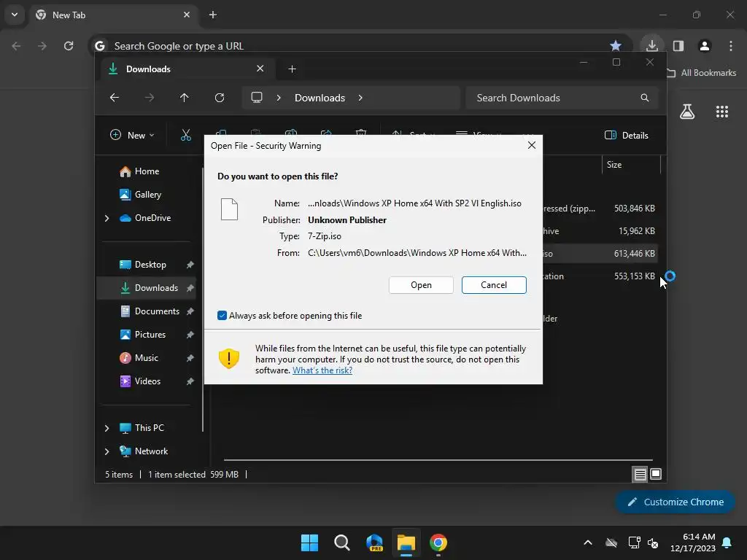Image resolution: width=747 pixels, height=560 pixels.
Task: Click the Cut scissors icon
Action: (186, 135)
